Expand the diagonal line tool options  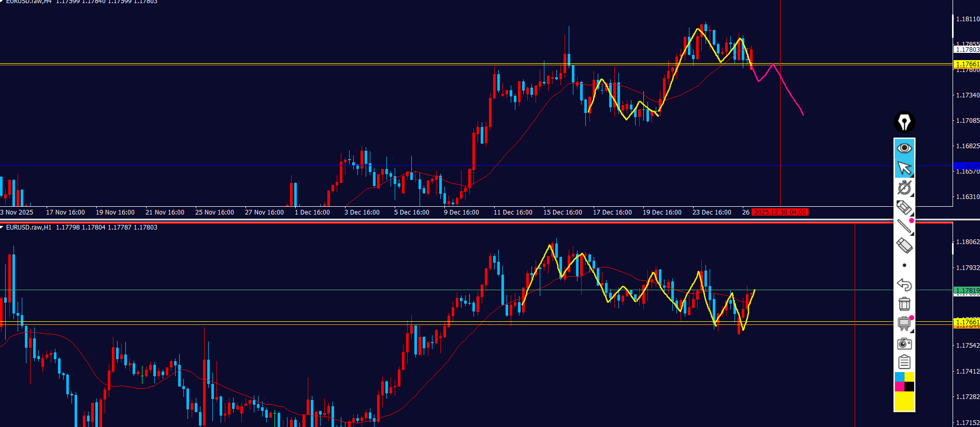point(904,226)
